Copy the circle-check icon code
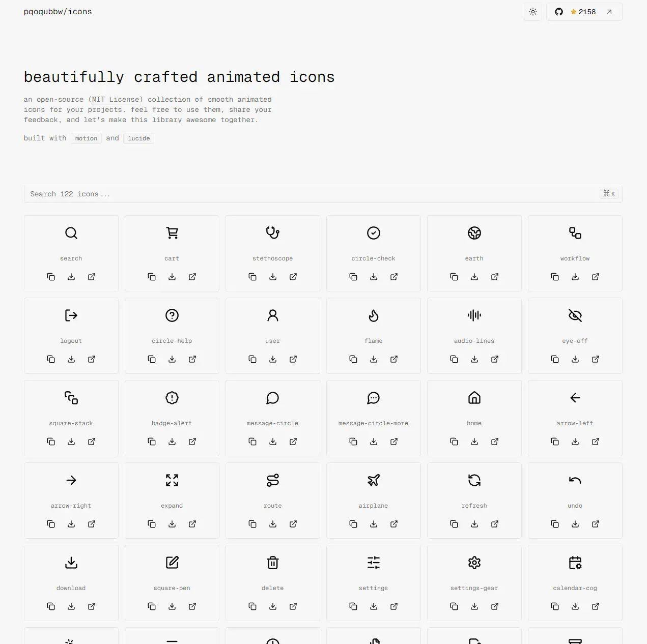647x644 pixels. coord(353,277)
